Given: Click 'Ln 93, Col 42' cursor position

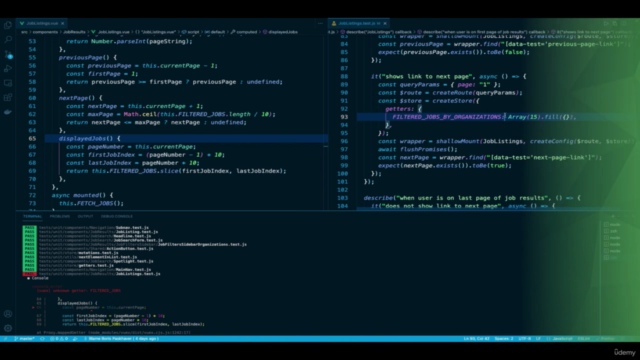Looking at the screenshot, I should tap(476, 339).
